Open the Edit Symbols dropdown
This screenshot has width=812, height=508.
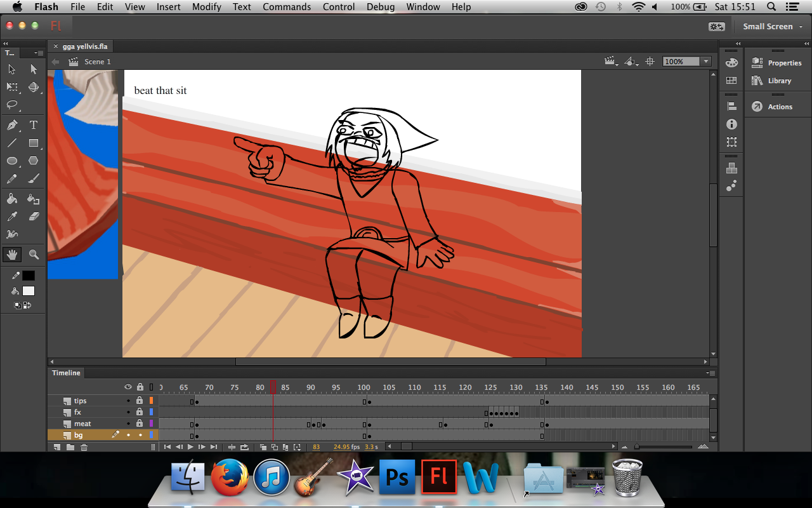[x=632, y=62]
